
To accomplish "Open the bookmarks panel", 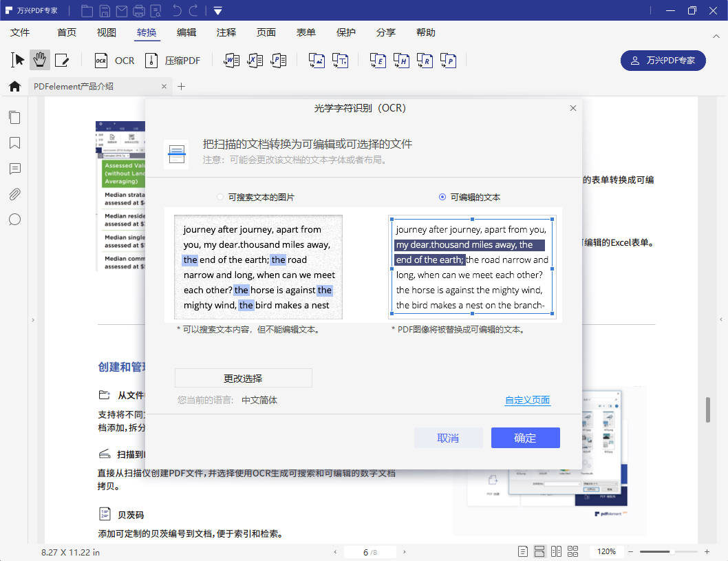I will click(x=14, y=143).
